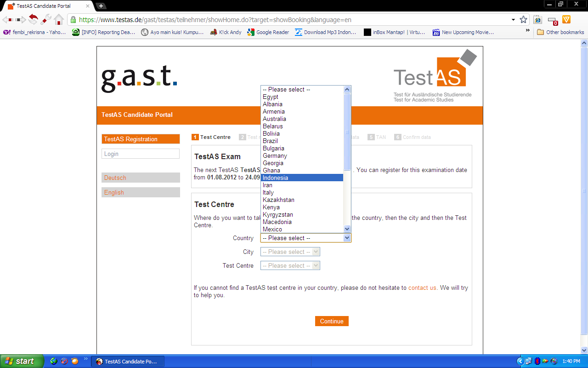588x368 pixels.
Task: Click the page vertical scrollbar thumb
Action: click(x=584, y=190)
